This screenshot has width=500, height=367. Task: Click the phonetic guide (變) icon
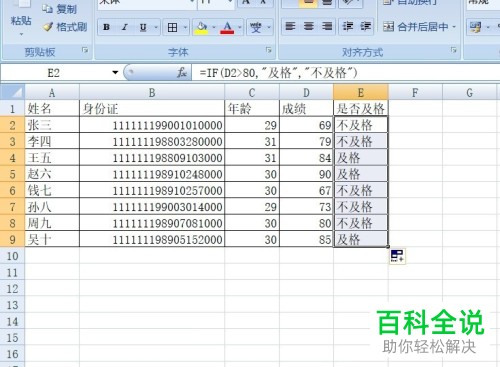point(256,27)
